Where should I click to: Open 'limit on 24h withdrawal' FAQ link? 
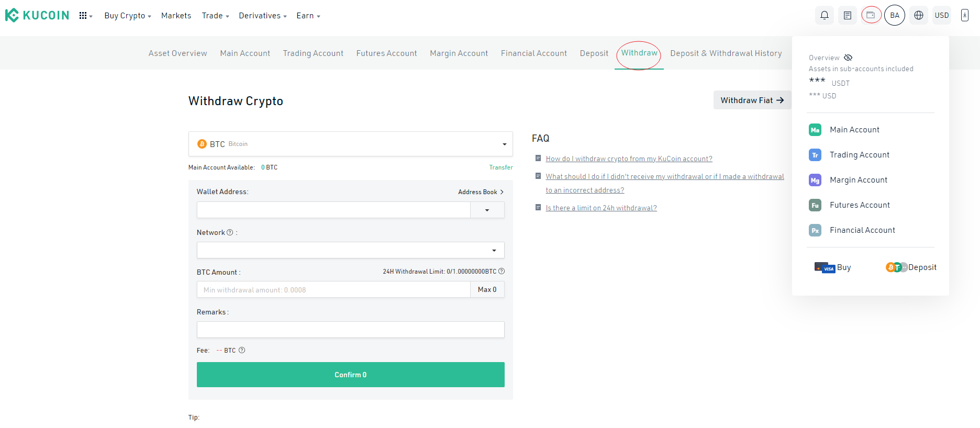tap(601, 208)
